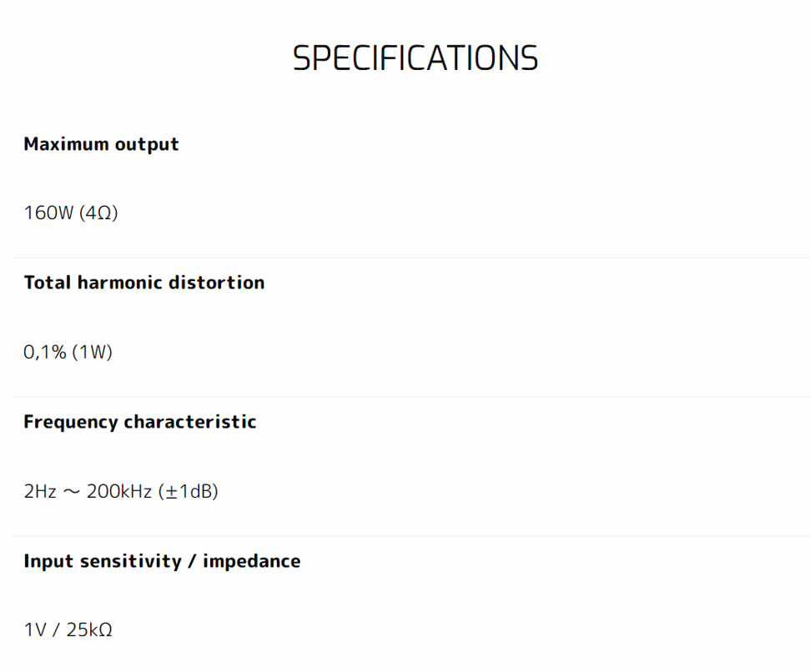This screenshot has height=672, width=810.
Task: Click the word "Frequency" in the label
Action: (x=71, y=422)
